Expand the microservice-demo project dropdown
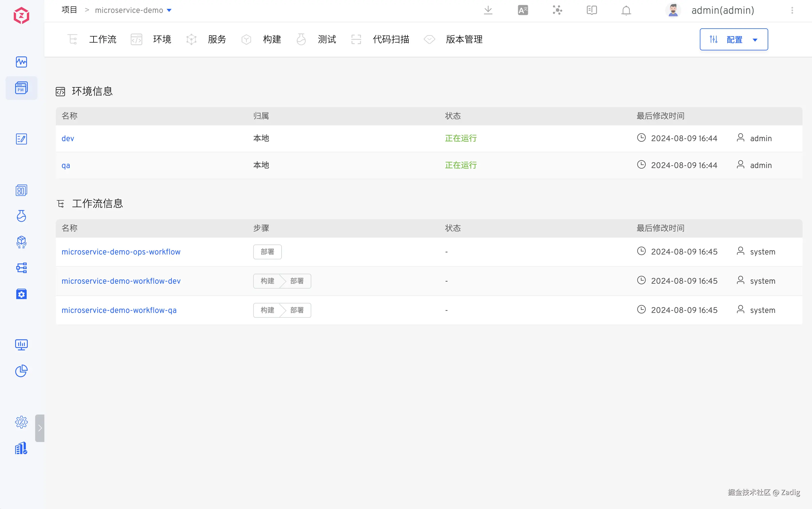The width and height of the screenshot is (812, 509). tap(169, 10)
